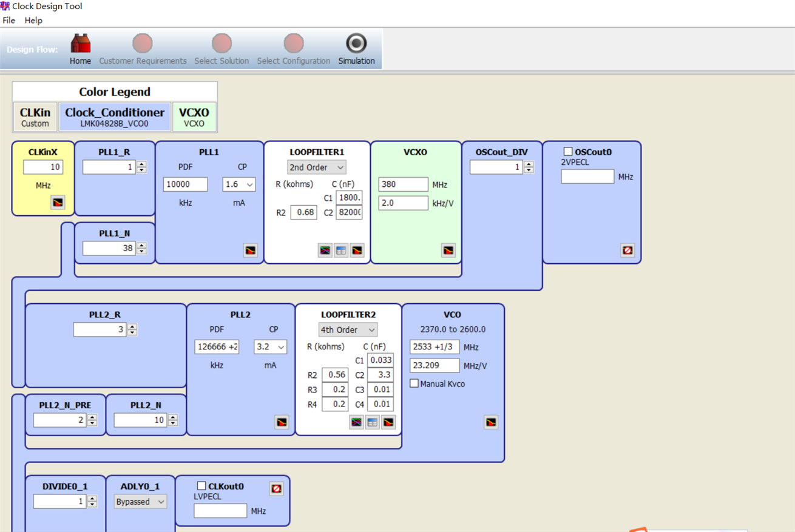Click the CLKin Custom legend swatch
Screen dimensions: 795x532
35,116
